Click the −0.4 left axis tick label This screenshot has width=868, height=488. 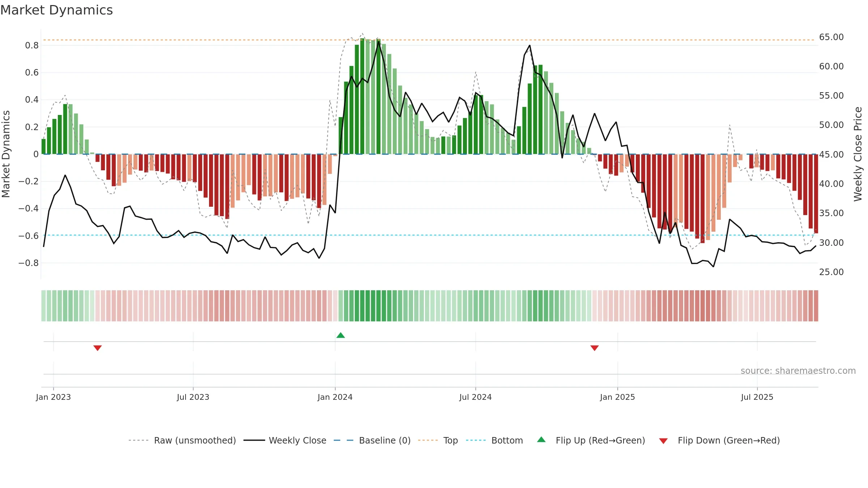[x=29, y=209]
